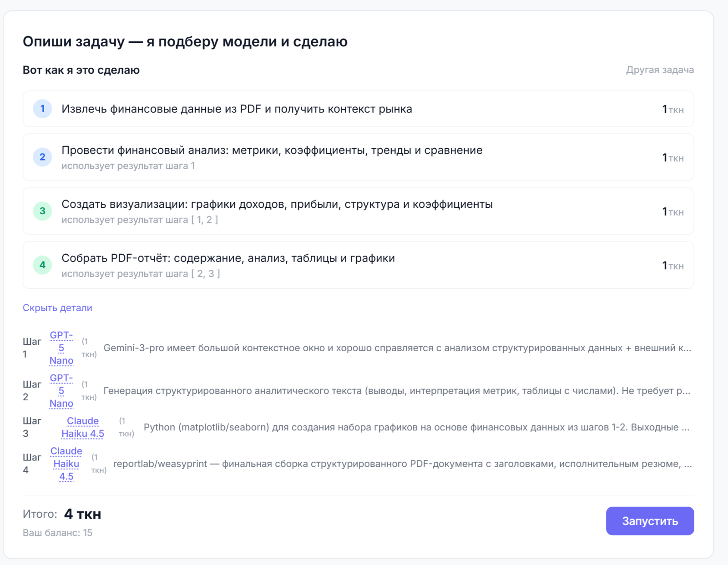Viewport: 728px width, 565px height.
Task: Click the 1 ткн cost on step 1 card
Action: point(672,109)
